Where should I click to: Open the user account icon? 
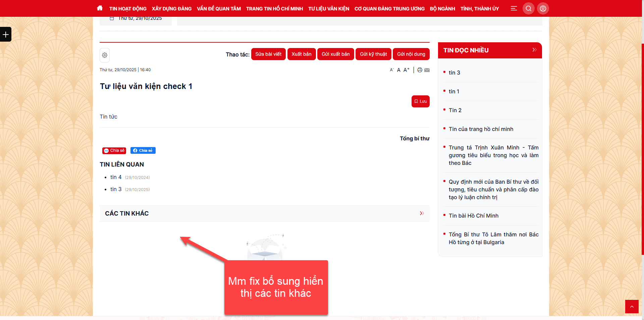543,8
